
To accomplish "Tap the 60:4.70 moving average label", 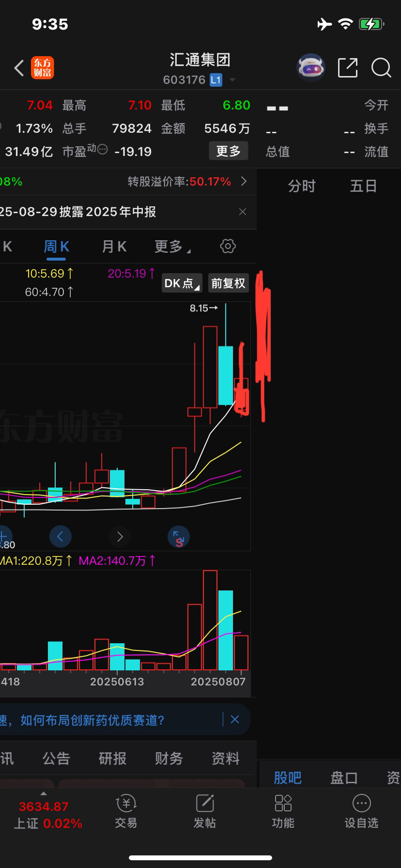I will (49, 292).
